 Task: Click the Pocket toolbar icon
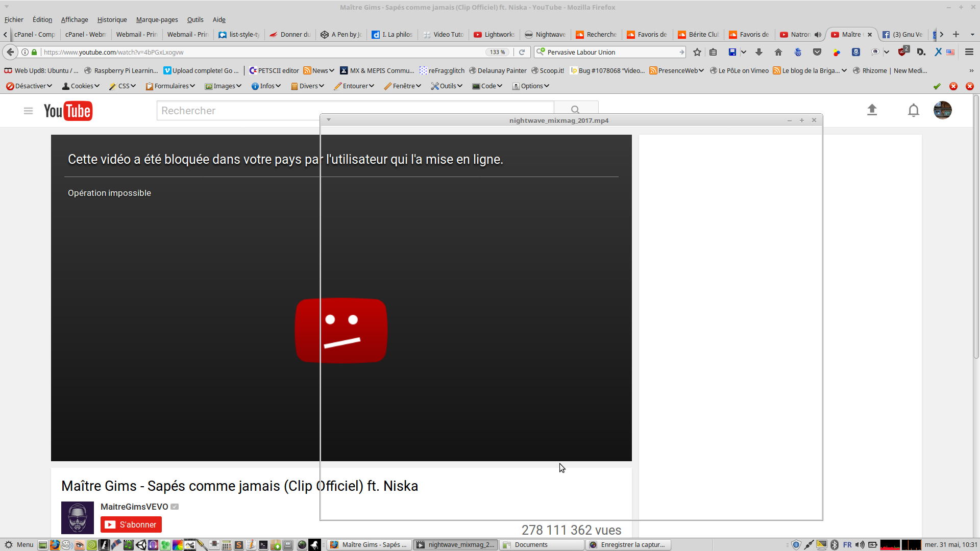817,52
